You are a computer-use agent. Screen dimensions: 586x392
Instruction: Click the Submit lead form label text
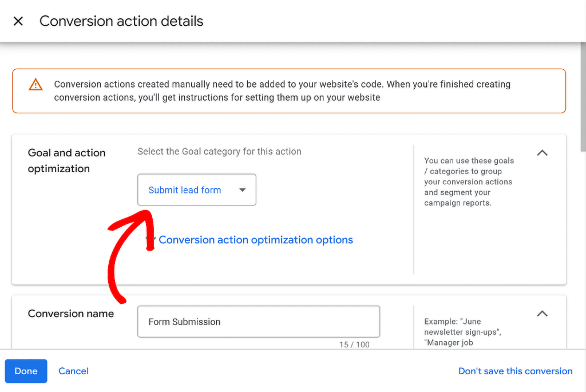[x=184, y=189]
